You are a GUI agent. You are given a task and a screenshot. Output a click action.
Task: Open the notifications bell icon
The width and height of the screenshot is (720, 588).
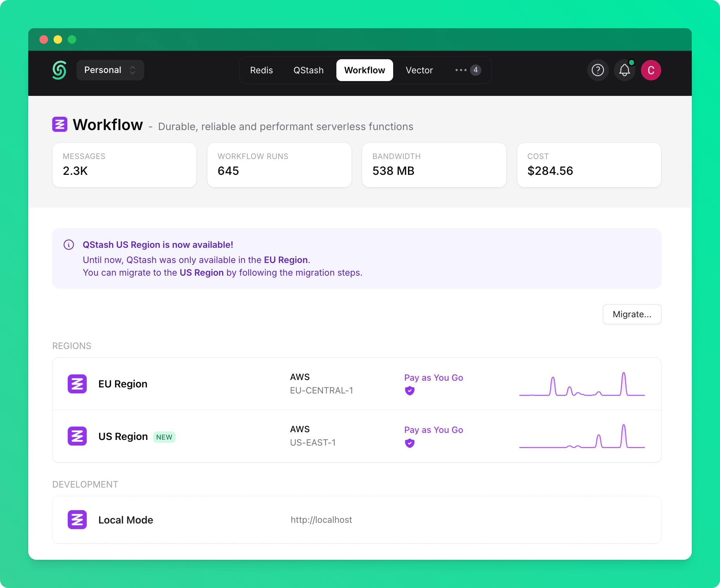click(624, 70)
